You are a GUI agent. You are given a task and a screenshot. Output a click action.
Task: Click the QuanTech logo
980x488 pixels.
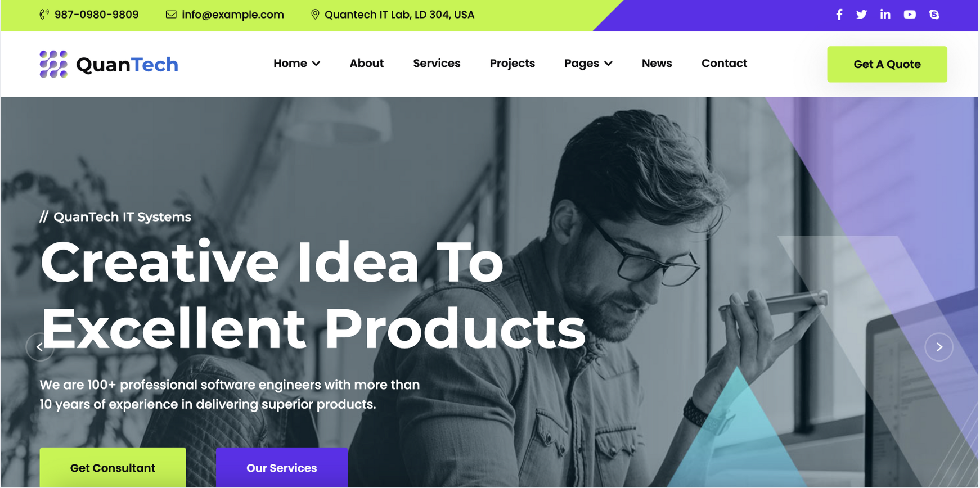coord(109,64)
